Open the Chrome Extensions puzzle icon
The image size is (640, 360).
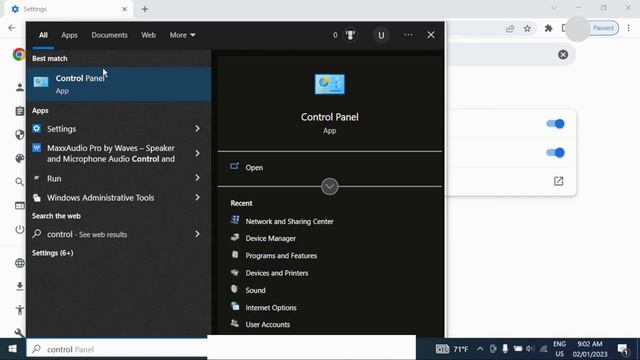549,28
